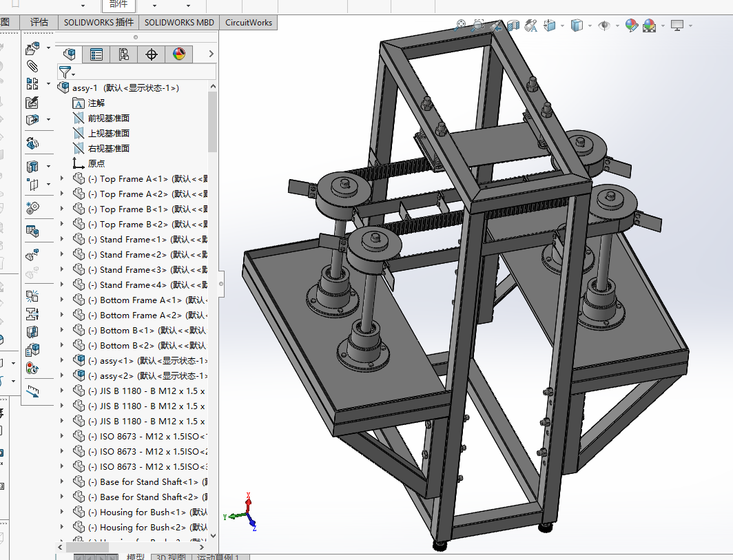Viewport: 733px width, 560px height.
Task: Click the Display Style icon
Action: tap(577, 25)
